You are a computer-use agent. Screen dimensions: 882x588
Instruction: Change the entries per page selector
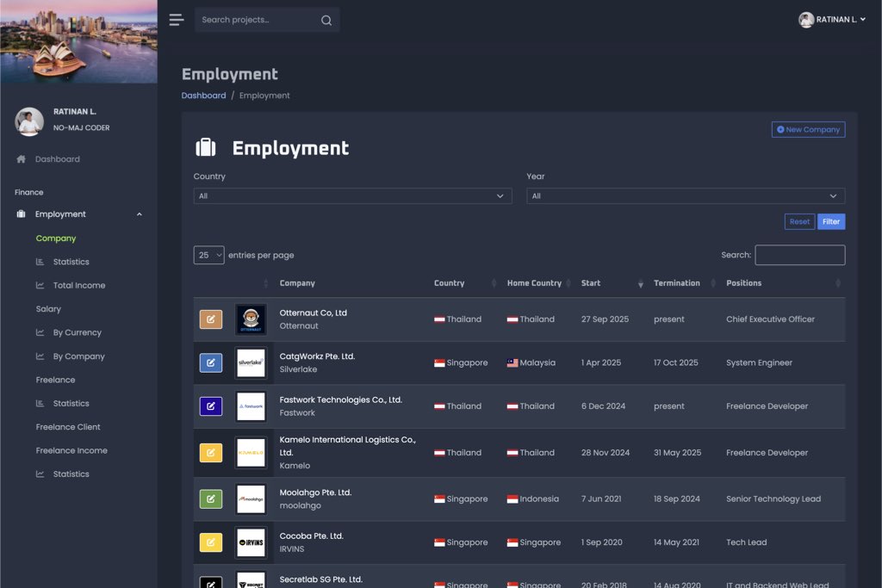(209, 255)
